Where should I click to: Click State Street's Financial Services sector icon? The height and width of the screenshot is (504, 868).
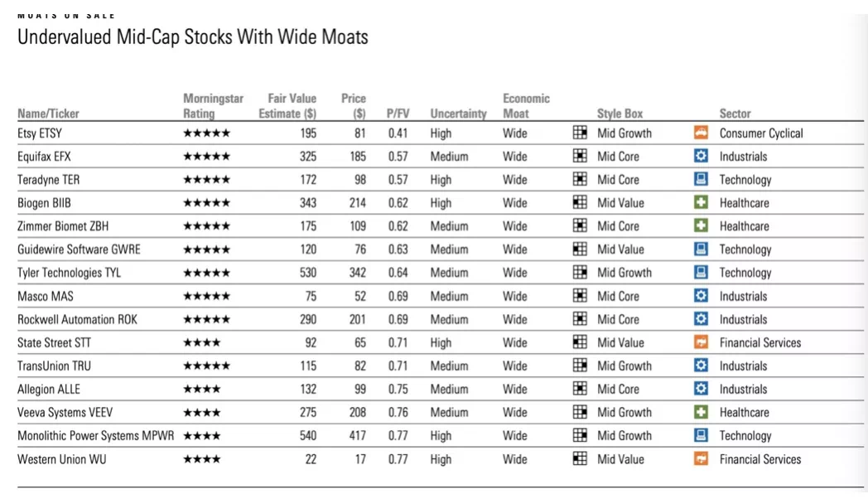coord(701,342)
